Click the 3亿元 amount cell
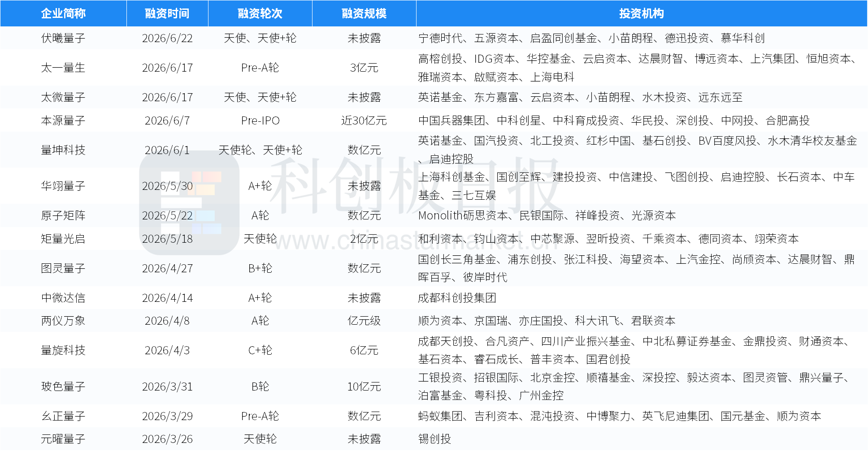 (364, 68)
